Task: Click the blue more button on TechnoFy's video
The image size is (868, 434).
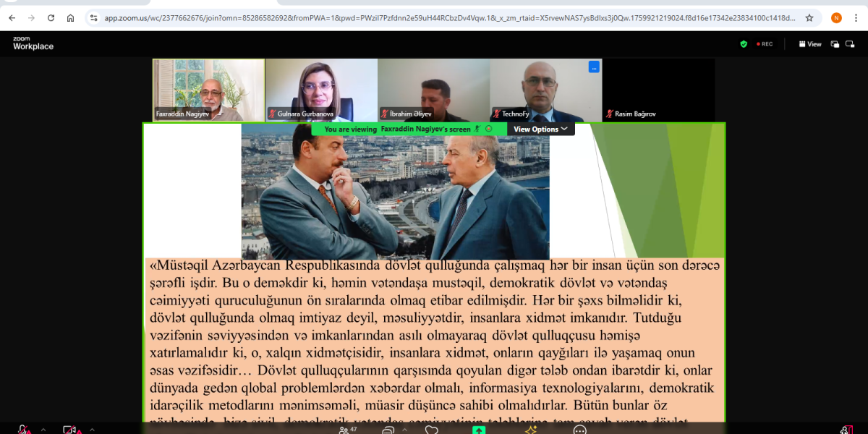Action: [594, 67]
